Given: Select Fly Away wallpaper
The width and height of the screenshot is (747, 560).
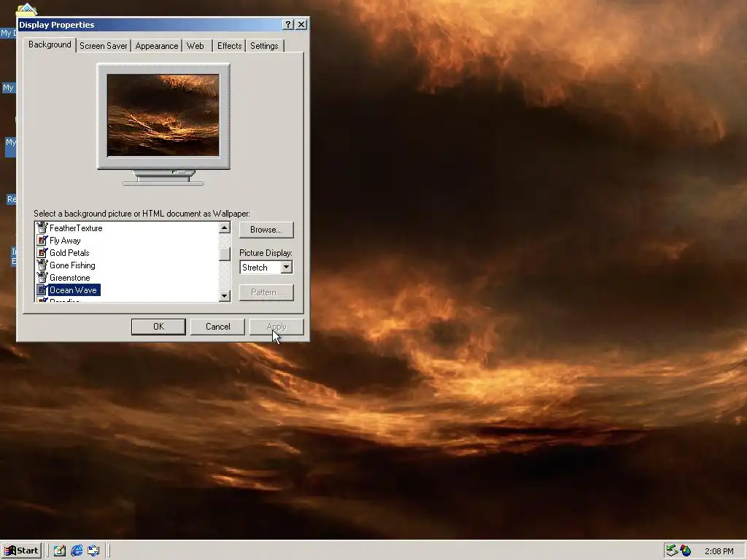Looking at the screenshot, I should click(65, 241).
